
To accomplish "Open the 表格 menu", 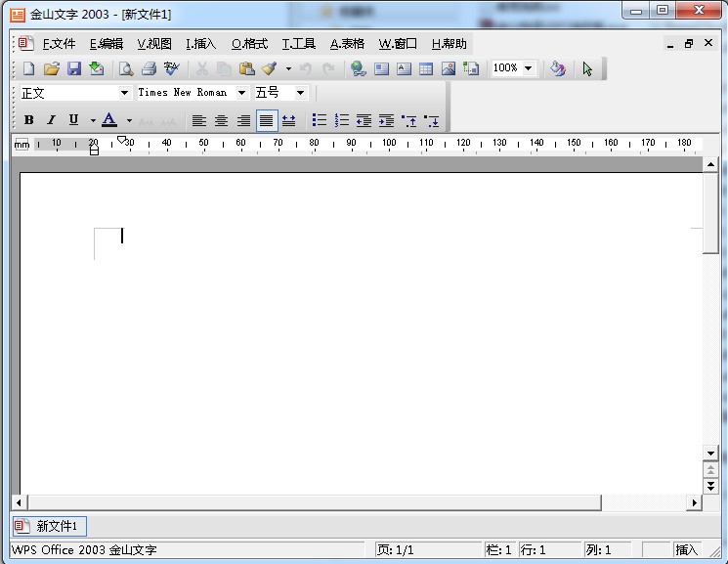I will [347, 44].
